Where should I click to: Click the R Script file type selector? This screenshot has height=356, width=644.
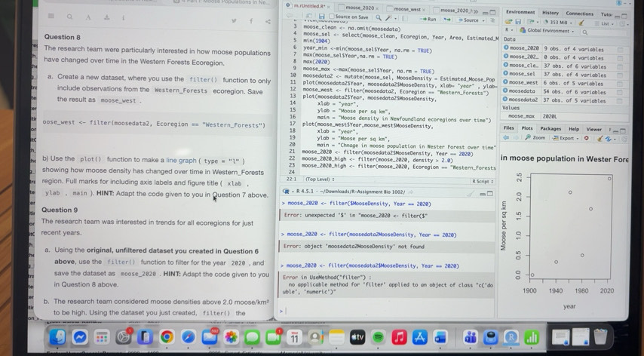tap(481, 181)
